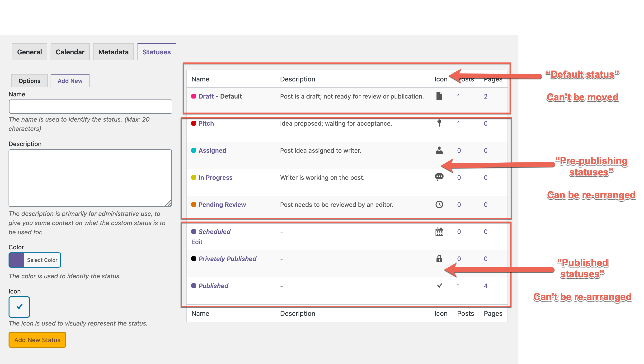Open the Pending Review status link
644x364 pixels.
point(222,204)
